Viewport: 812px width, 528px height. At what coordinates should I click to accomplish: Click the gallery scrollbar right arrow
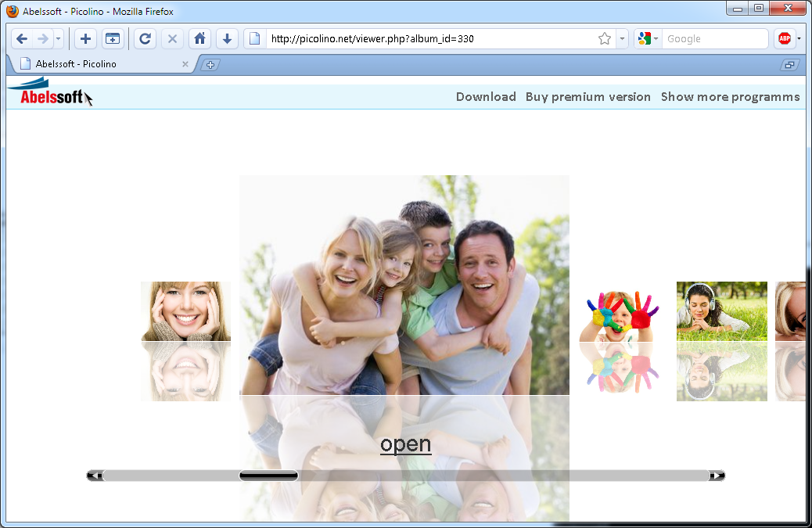coord(717,476)
